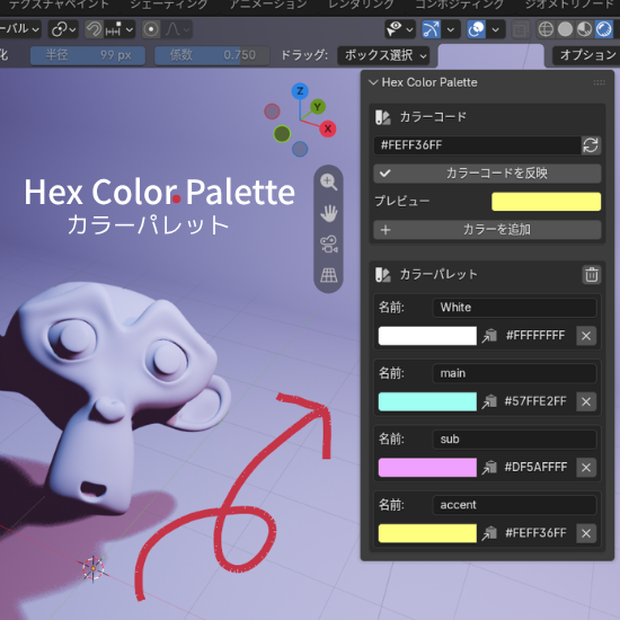620x620 pixels.
Task: Click the negative Y axis gizmo circle
Action: click(x=282, y=134)
